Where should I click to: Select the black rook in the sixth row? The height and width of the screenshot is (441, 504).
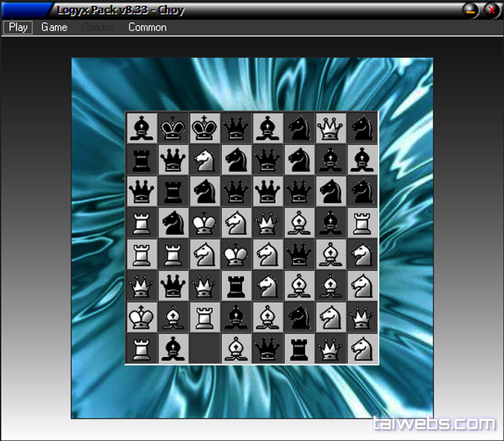click(236, 285)
